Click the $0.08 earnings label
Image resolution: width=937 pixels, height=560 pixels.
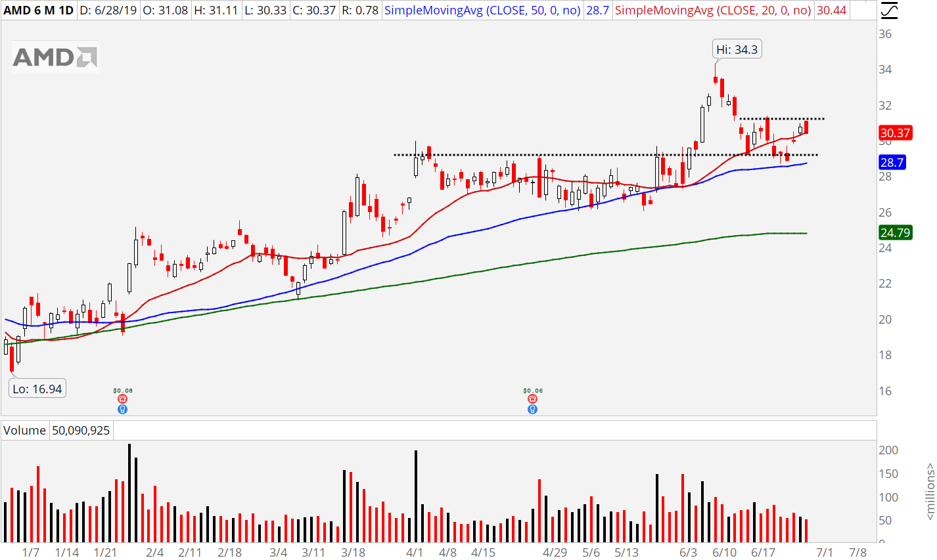click(x=123, y=391)
